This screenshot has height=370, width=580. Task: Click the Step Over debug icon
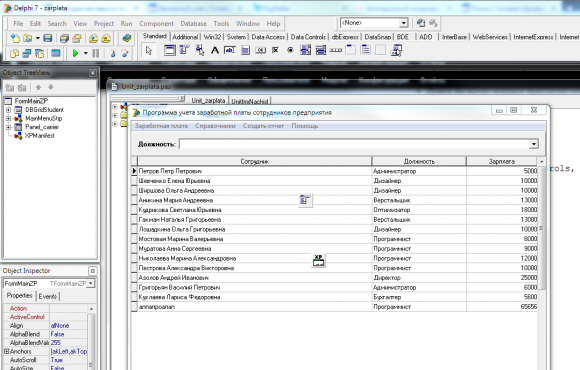(x=125, y=53)
